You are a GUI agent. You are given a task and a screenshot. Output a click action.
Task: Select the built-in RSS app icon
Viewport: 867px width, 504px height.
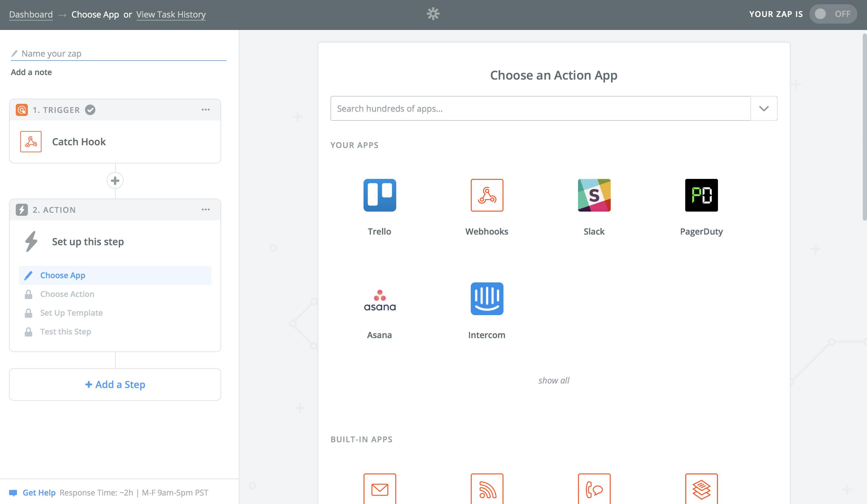tap(487, 489)
